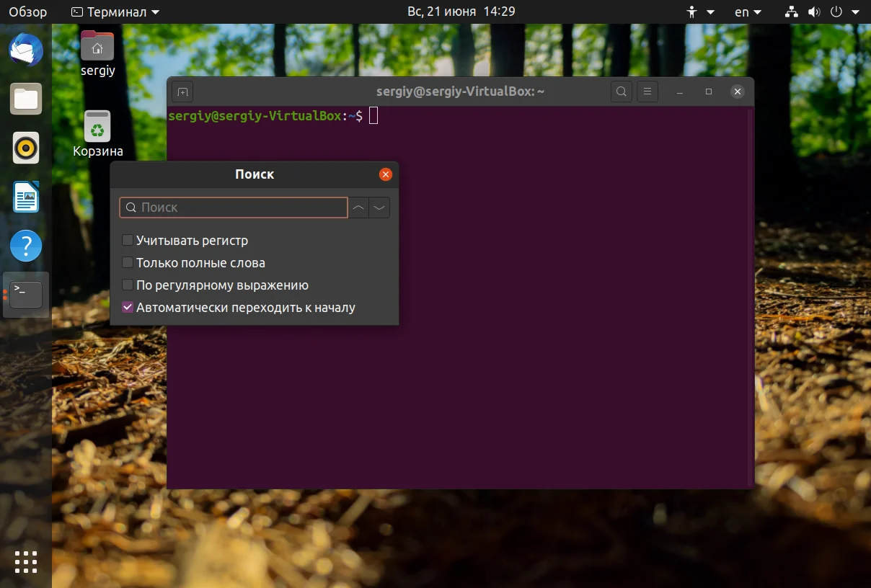Screen dimensions: 871x588
Task: Open Обзор activities overview
Action: [x=28, y=12]
